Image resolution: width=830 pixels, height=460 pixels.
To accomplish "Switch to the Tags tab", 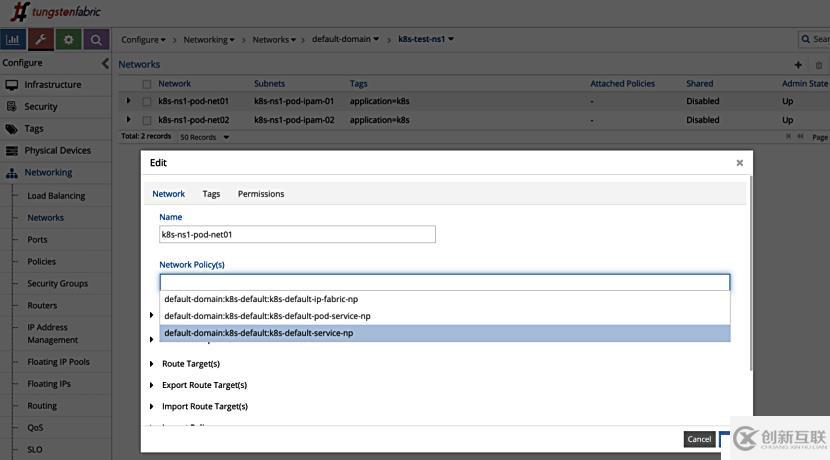I will pos(211,194).
